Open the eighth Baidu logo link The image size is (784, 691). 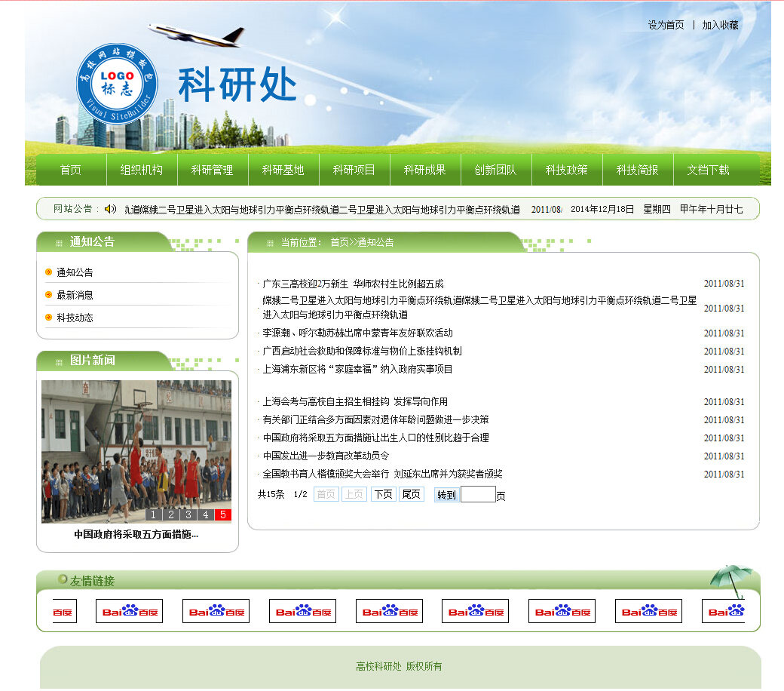(648, 611)
